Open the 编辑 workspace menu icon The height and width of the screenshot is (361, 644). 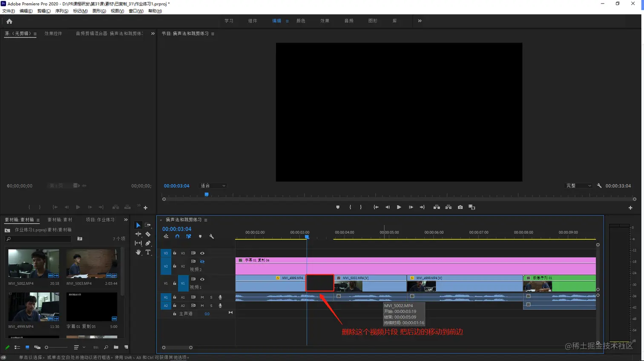287,21
